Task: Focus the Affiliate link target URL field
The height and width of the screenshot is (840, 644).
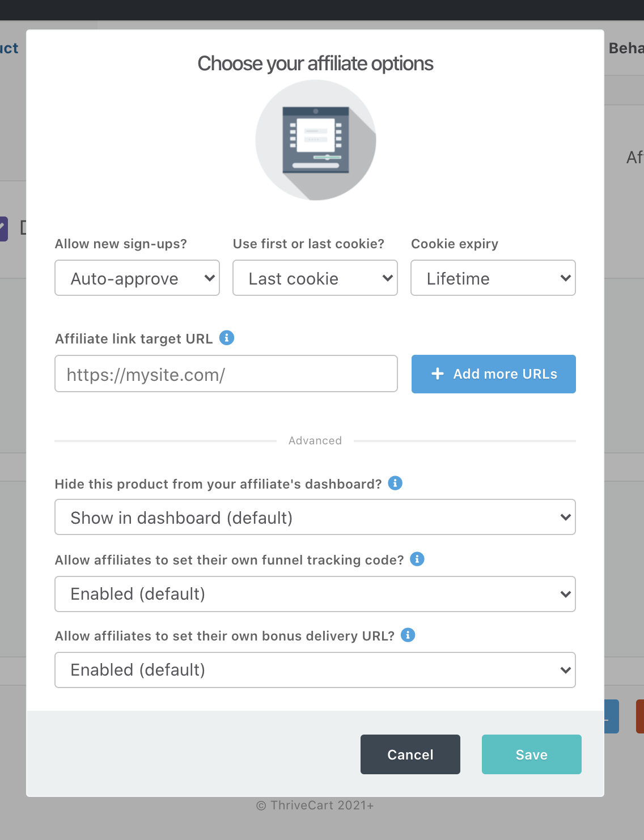Action: (x=226, y=374)
